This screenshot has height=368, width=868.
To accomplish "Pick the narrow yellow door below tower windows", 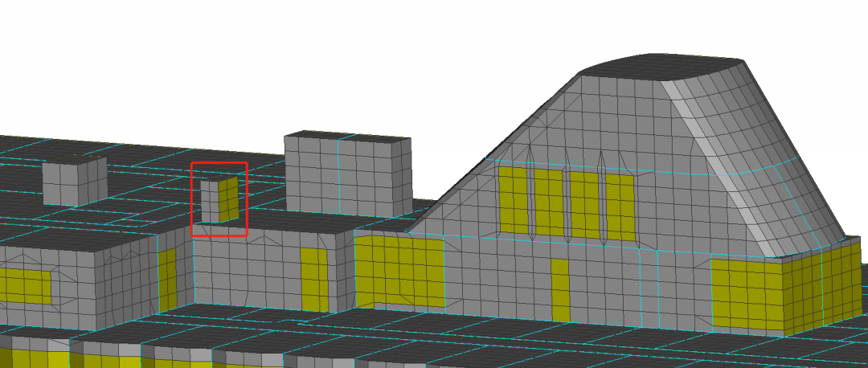I will (560, 289).
